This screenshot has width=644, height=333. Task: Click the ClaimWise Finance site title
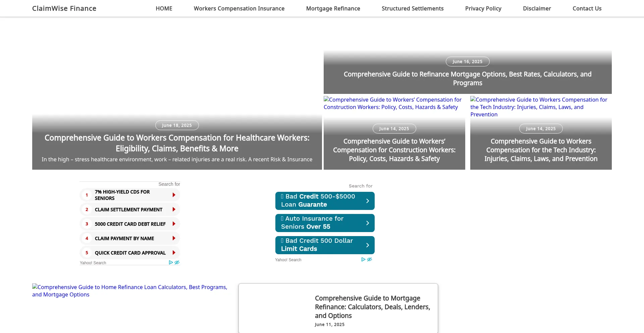(x=64, y=8)
